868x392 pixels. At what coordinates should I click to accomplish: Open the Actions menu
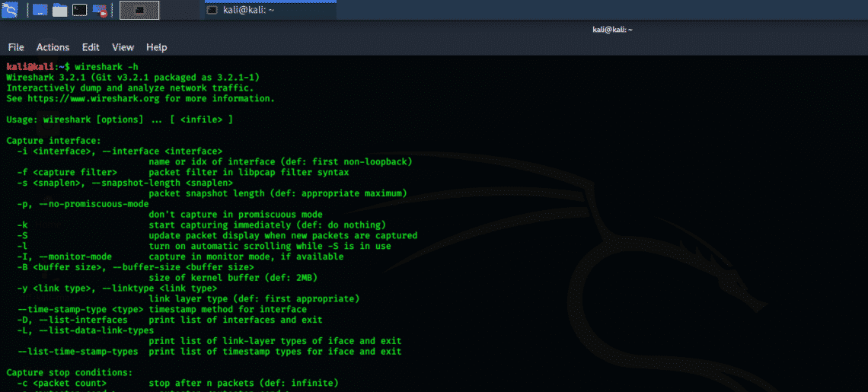pos(53,47)
